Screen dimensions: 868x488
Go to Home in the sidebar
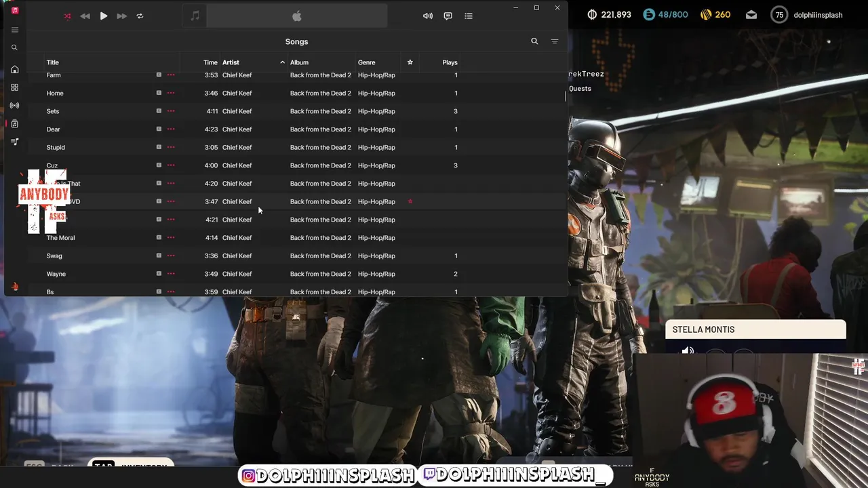14,69
